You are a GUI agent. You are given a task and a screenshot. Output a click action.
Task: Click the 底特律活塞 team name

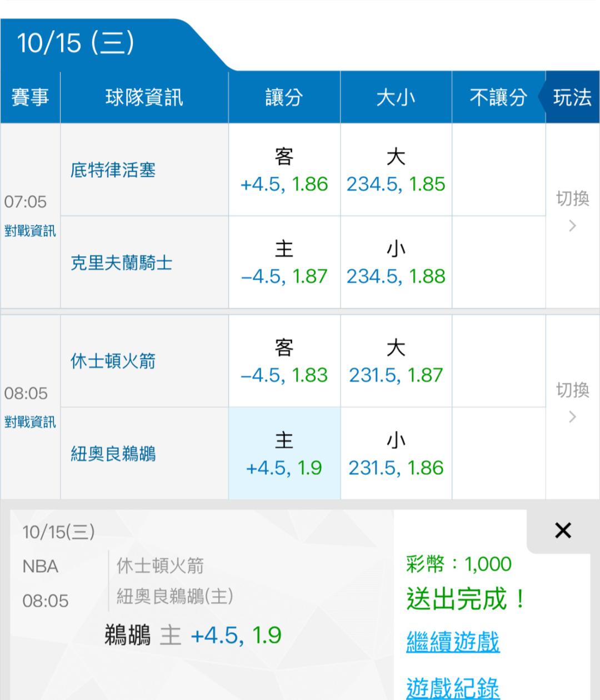pos(113,170)
